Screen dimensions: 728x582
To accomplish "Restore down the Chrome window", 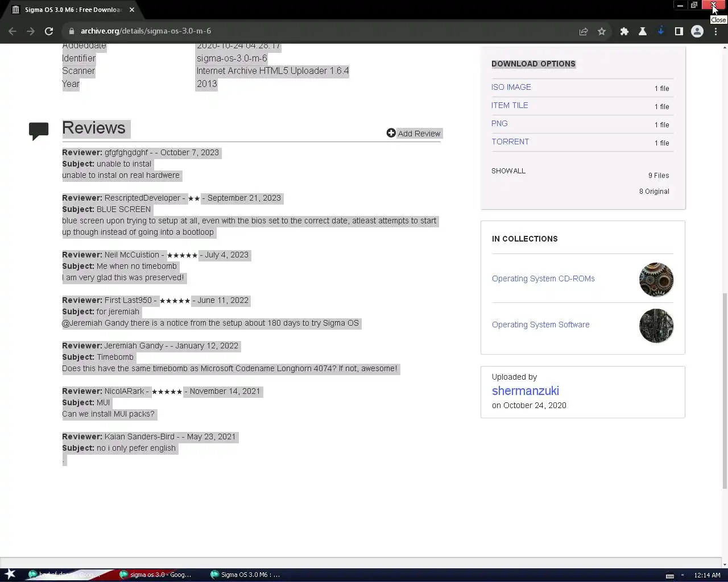I will [x=694, y=5].
